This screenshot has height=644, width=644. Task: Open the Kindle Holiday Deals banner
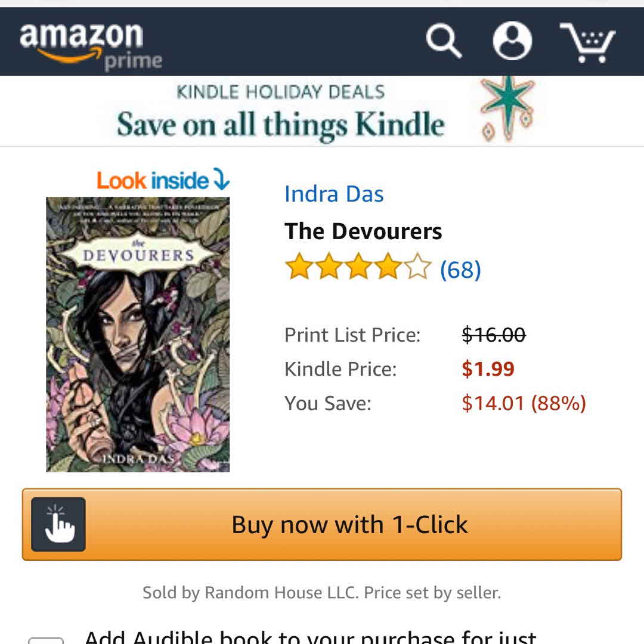pyautogui.click(x=322, y=110)
